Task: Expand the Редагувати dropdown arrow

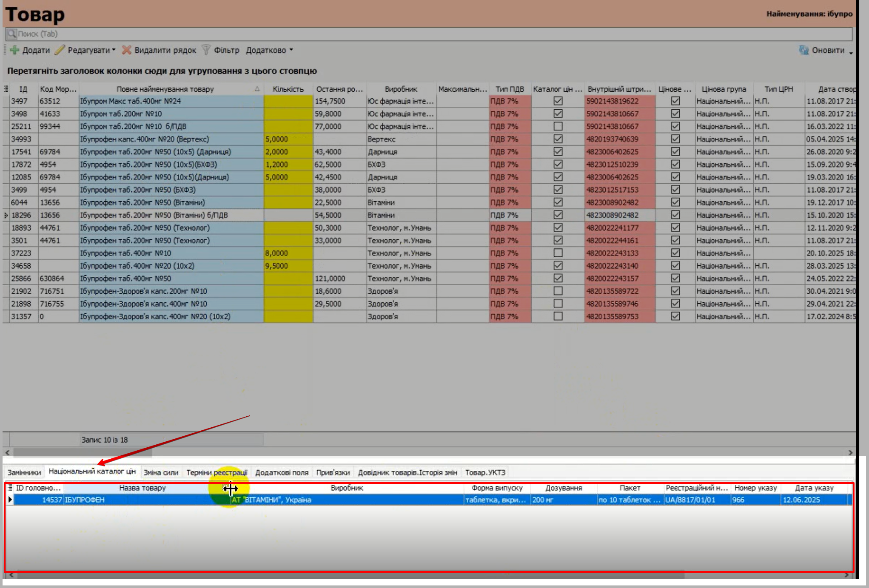Action: point(114,50)
